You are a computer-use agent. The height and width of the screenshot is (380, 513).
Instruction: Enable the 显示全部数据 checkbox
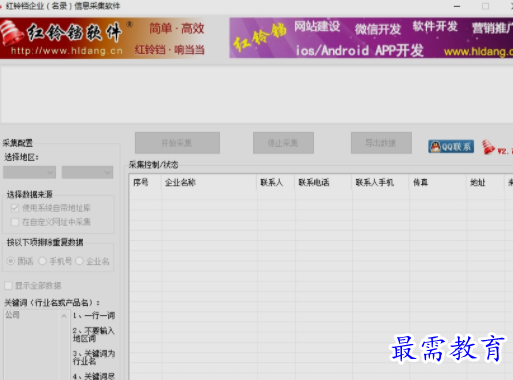(x=8, y=286)
